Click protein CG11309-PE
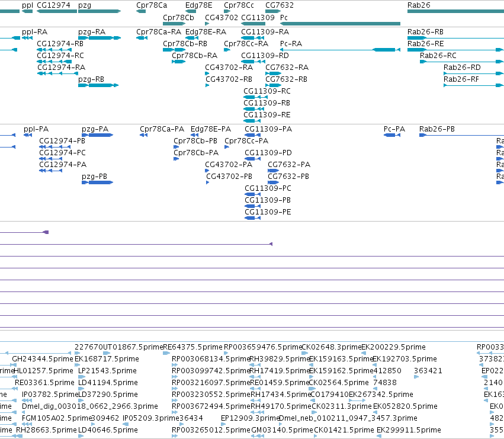 (x=253, y=218)
